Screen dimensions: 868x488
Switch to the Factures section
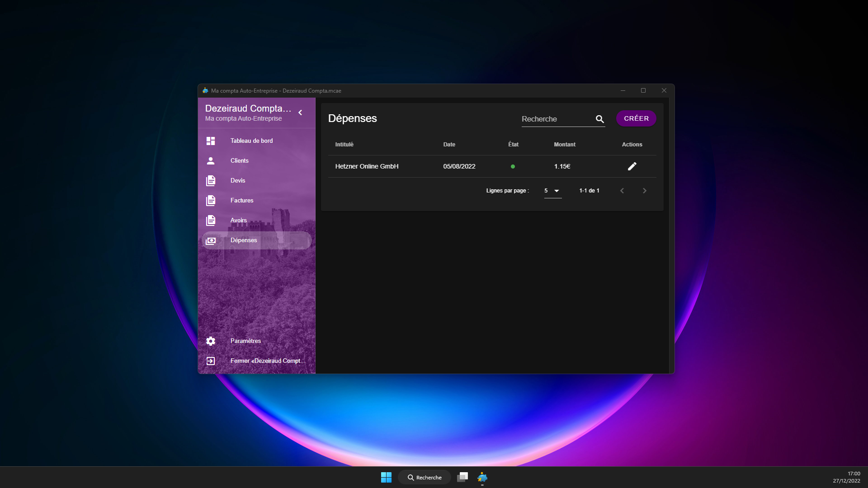tap(242, 200)
